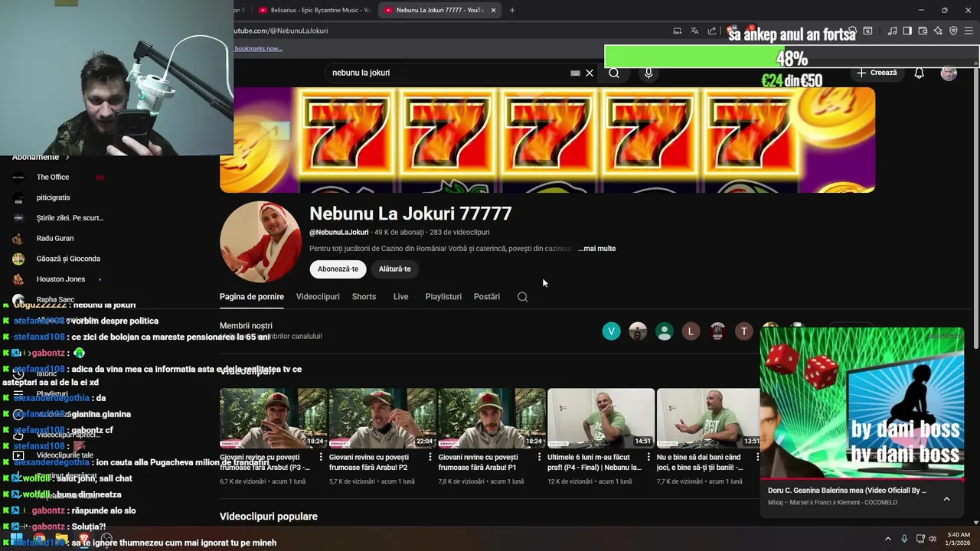
Task: Open Brave hamburger main menu
Action: pyautogui.click(x=969, y=31)
